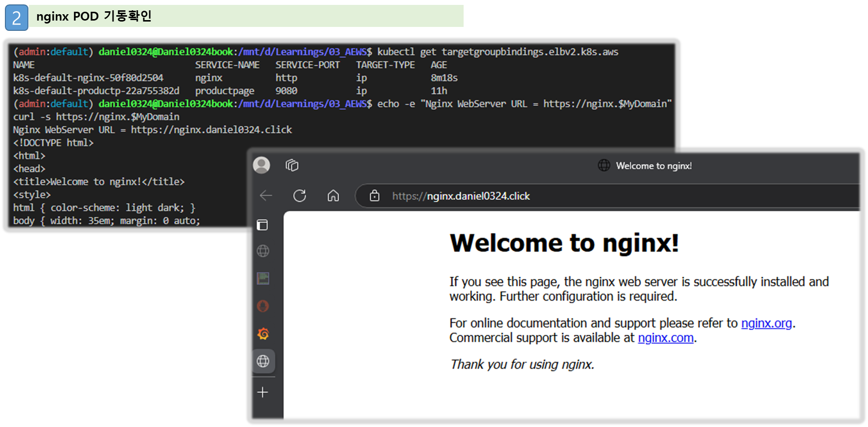Click the TARGET-TYPE column header in terminal
Image resolution: width=868 pixels, height=427 pixels.
click(x=385, y=65)
